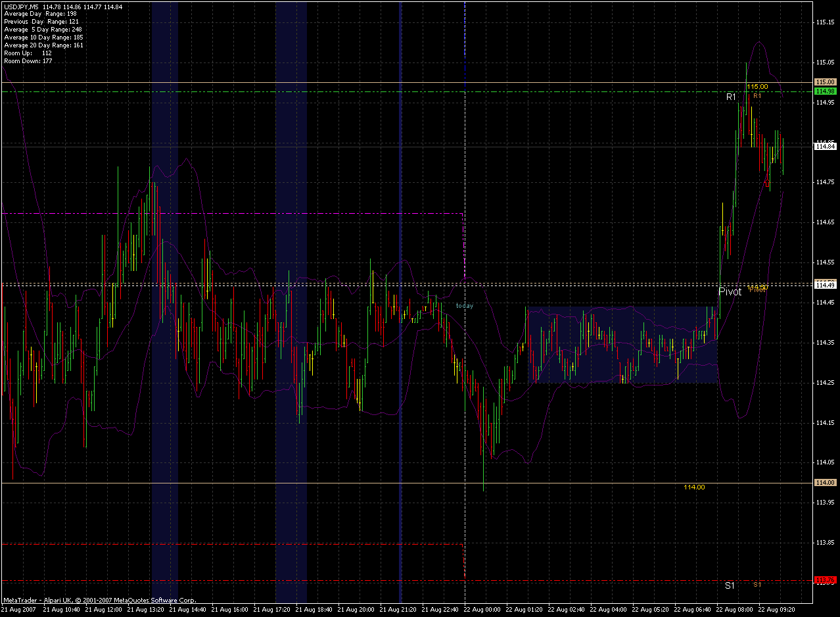Select the white R1 resistance label
The image size is (840, 617).
click(x=732, y=97)
